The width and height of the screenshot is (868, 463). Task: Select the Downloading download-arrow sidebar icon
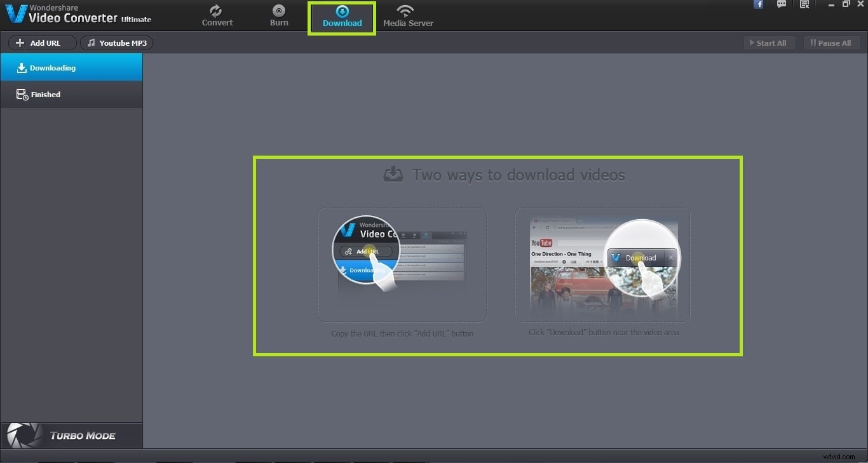(21, 67)
